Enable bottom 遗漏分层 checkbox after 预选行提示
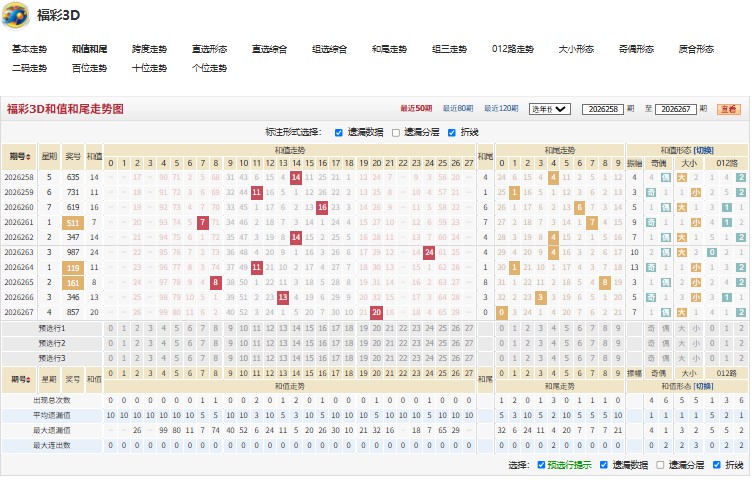The image size is (752, 480). [x=660, y=465]
